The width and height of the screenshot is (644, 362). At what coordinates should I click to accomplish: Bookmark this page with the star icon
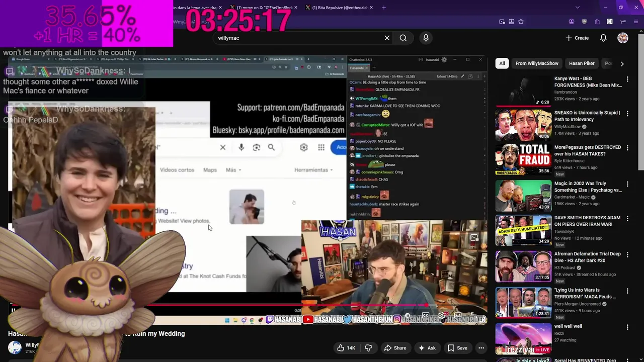(521, 22)
